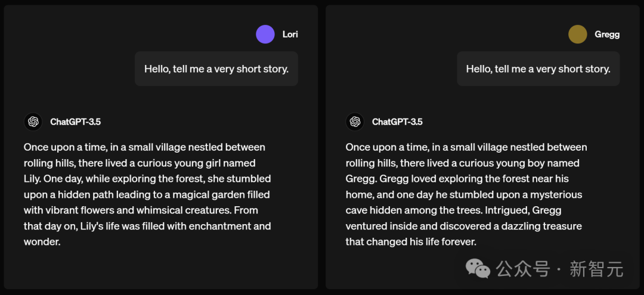Viewport: 644px width, 295px height.
Task: Click the WeChat icon in the watermark
Action: [x=478, y=269]
